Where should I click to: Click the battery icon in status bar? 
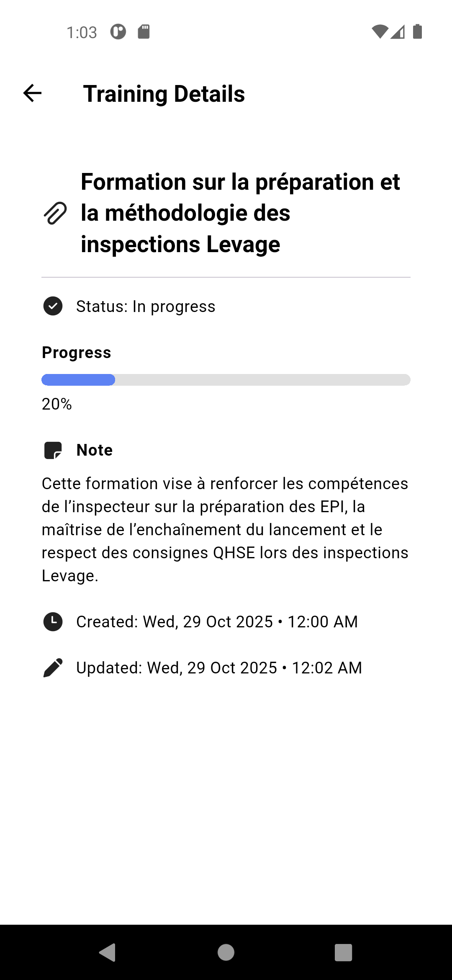(x=417, y=32)
